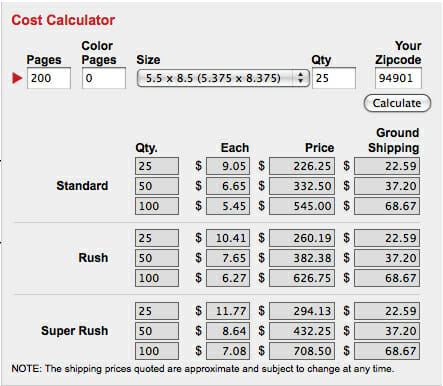The image size is (443, 386).
Task: Click the Cost Calculator heading
Action: [63, 20]
